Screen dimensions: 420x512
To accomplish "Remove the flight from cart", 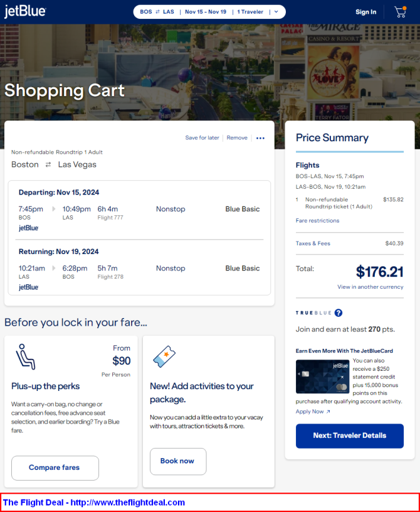I will [237, 138].
